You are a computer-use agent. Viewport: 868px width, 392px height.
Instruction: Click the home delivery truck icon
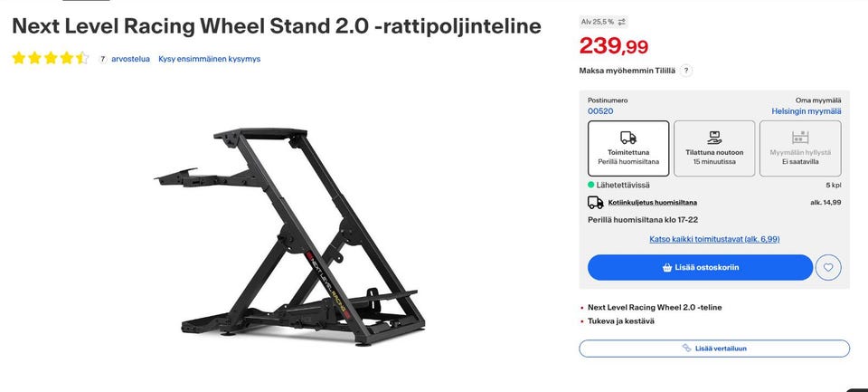596,203
